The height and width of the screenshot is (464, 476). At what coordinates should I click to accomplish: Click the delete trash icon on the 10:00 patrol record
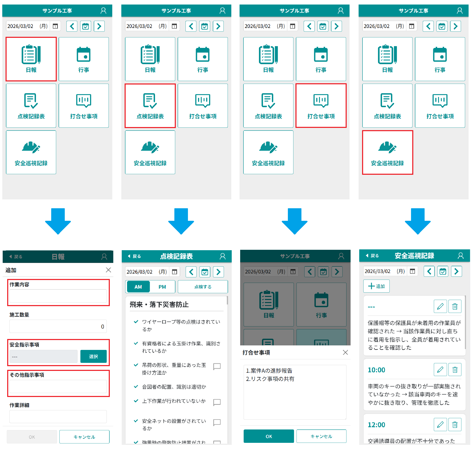[x=455, y=370]
